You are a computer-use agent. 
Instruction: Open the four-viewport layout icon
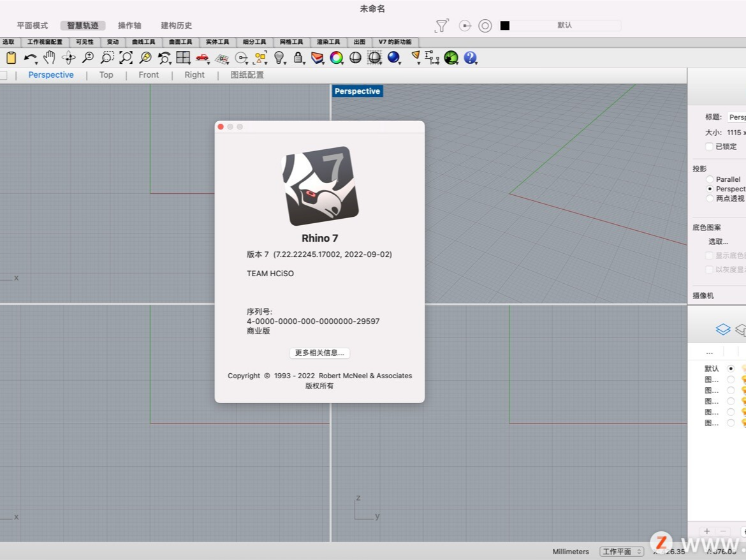click(183, 58)
